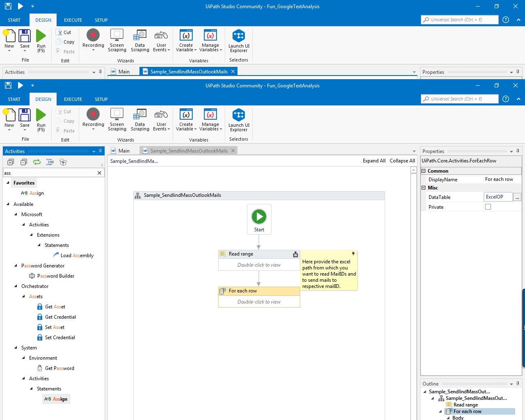Open Activities panel options dropdown arrow
The width and height of the screenshot is (525, 420).
click(x=94, y=151)
